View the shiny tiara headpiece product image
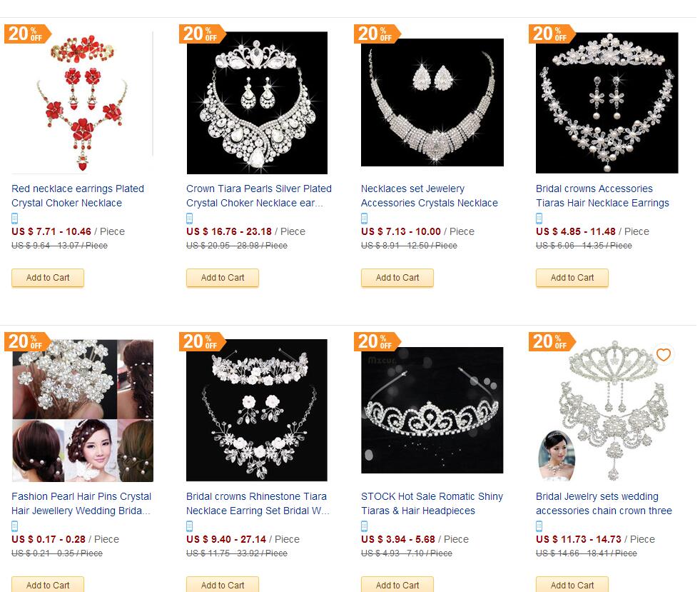The image size is (700, 592). [432, 411]
